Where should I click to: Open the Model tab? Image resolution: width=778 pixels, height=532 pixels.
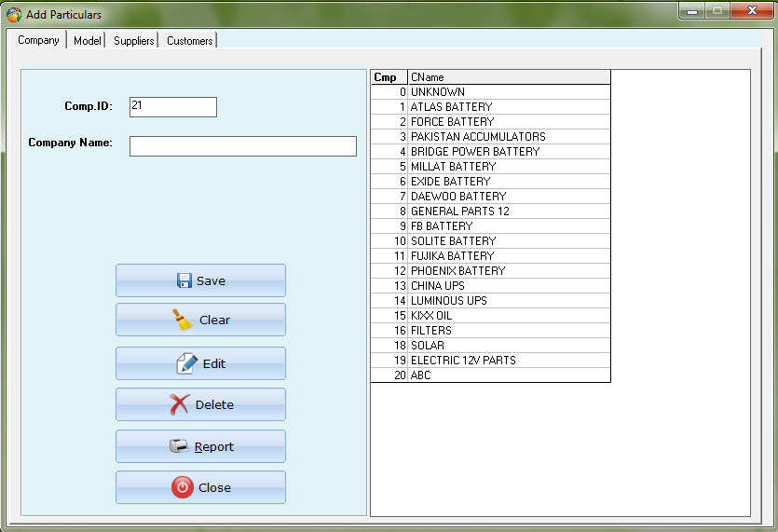click(x=87, y=41)
